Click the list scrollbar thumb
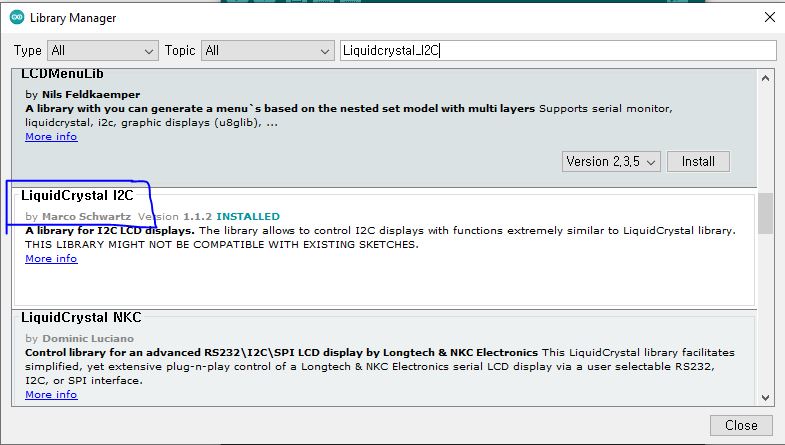The width and height of the screenshot is (785, 445). [765, 214]
